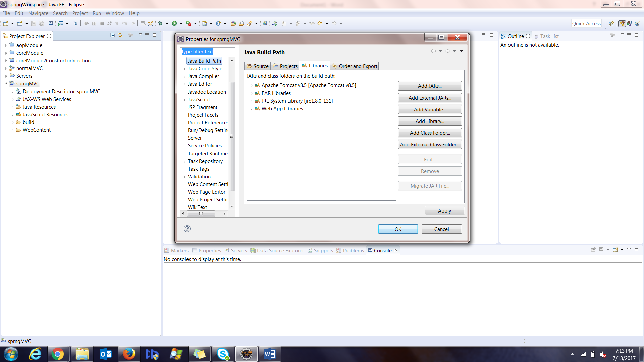
Task: Click Cancel in the Properties dialog
Action: click(441, 229)
